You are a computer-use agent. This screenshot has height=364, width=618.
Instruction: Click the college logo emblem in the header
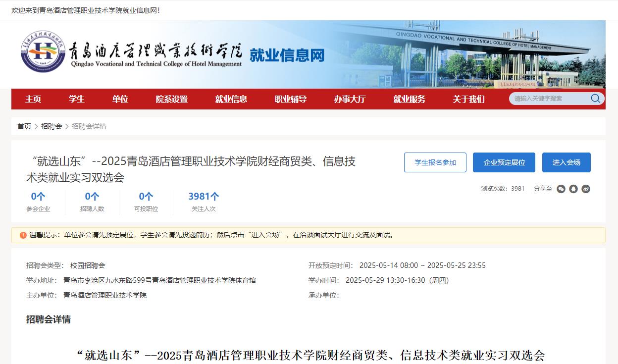click(43, 52)
